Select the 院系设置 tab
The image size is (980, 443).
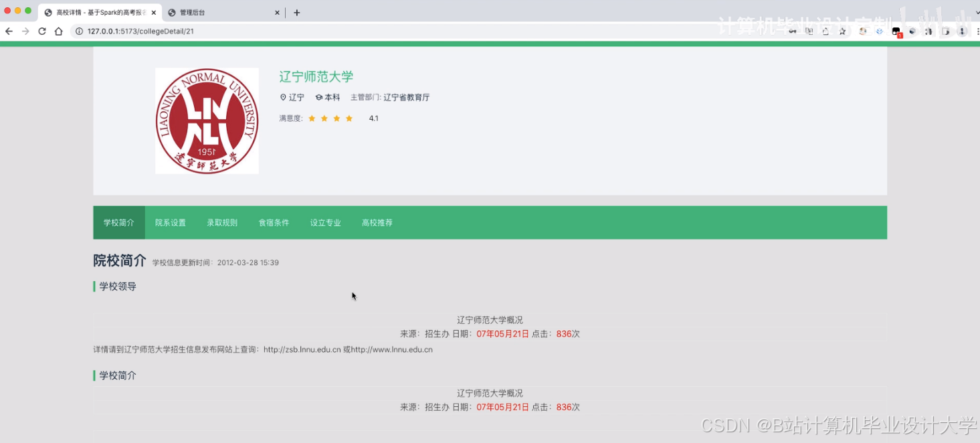coord(170,223)
